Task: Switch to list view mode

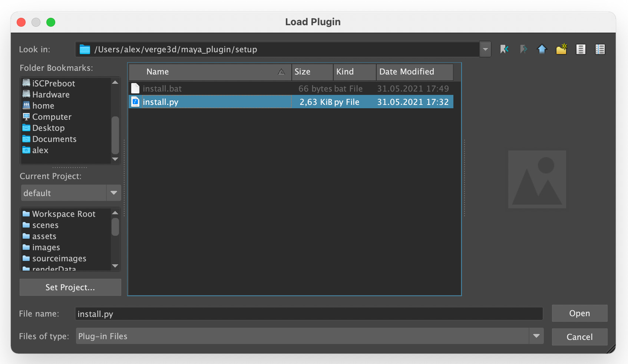Action: pos(581,49)
